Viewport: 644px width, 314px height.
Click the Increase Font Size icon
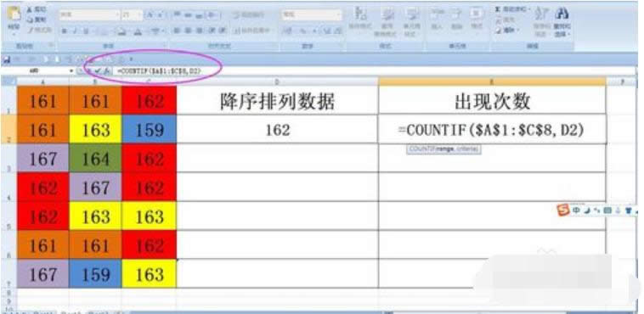[150, 14]
